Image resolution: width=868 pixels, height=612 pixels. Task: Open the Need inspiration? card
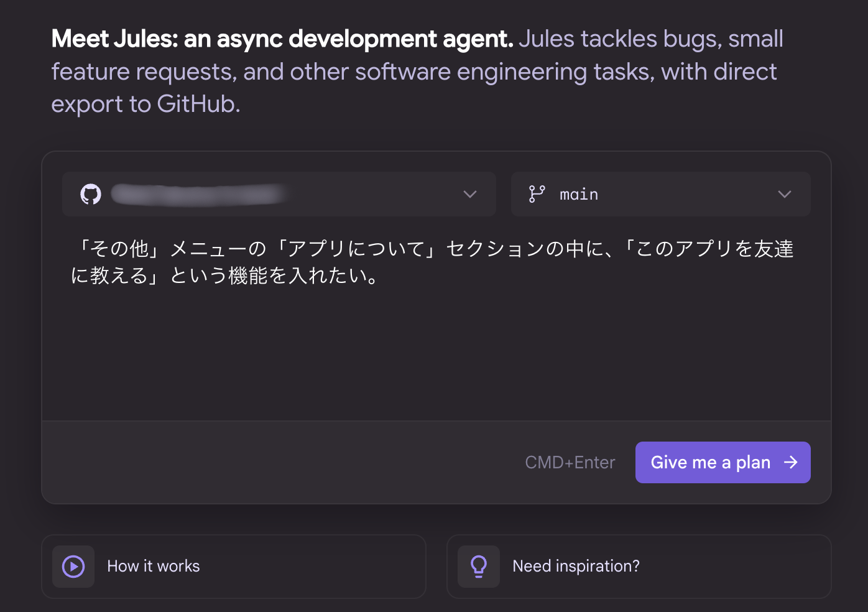click(639, 567)
